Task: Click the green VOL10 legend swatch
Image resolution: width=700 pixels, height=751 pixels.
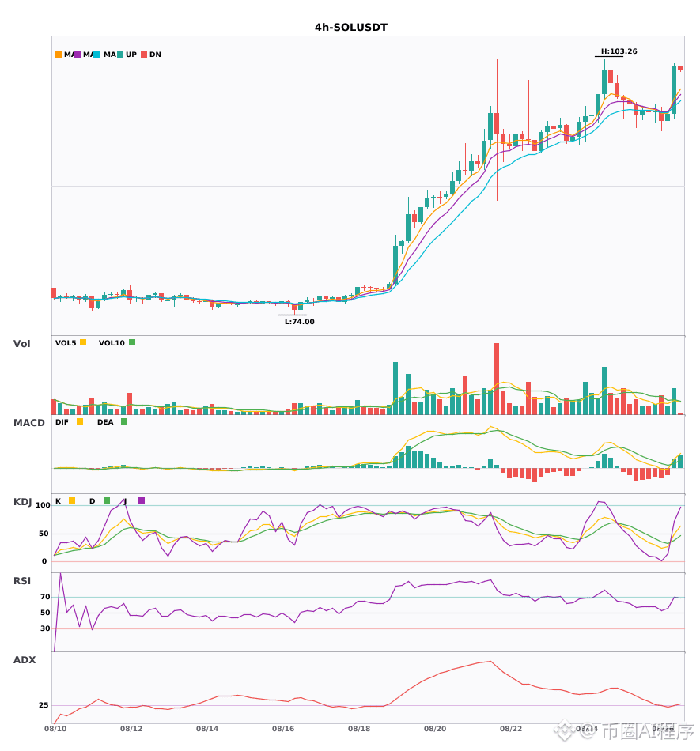Action: [132, 342]
